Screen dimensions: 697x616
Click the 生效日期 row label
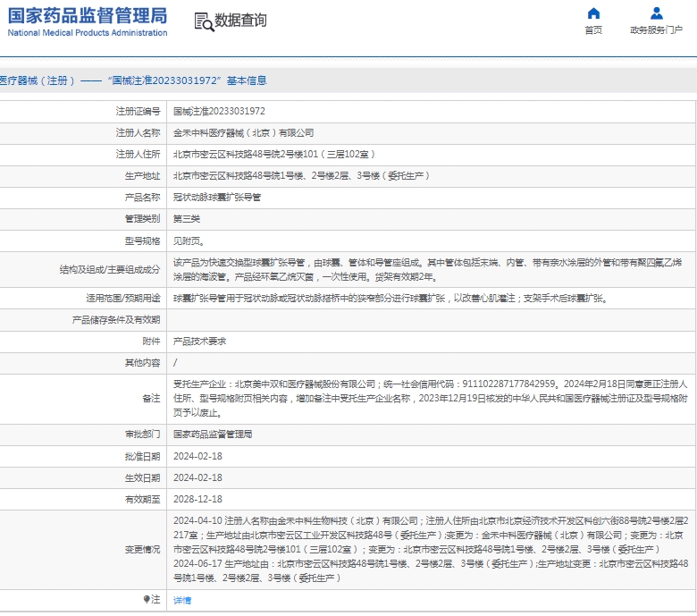(142, 477)
